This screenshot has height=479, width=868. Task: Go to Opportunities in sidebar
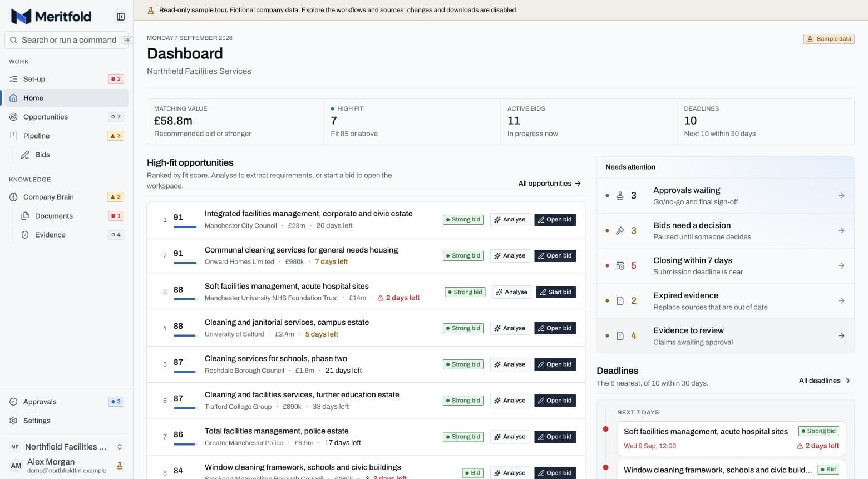66,117
